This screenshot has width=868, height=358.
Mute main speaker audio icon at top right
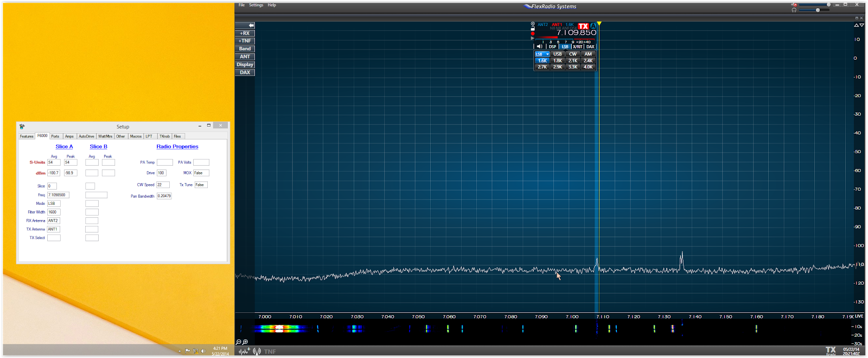click(x=794, y=5)
